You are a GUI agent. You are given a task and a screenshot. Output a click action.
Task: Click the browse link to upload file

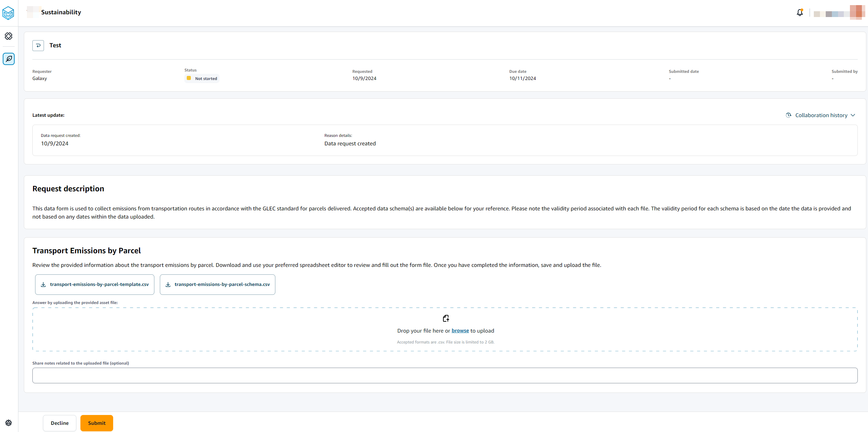[460, 331]
